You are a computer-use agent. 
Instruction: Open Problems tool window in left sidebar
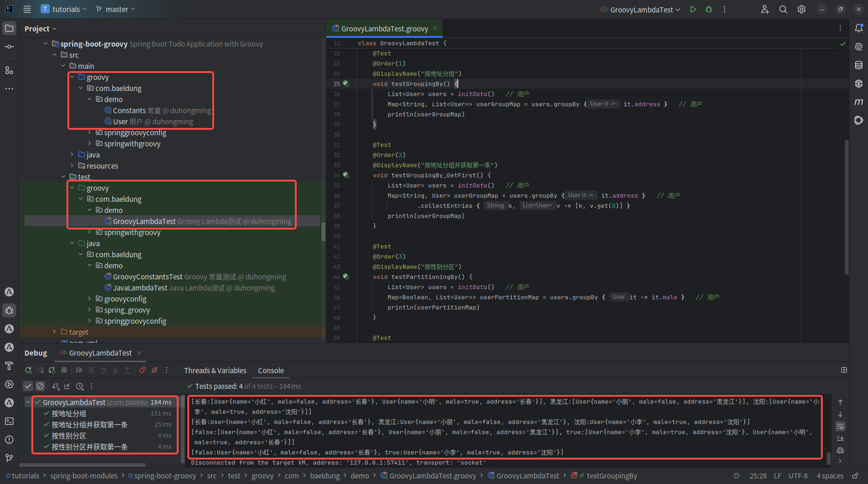pyautogui.click(x=9, y=440)
